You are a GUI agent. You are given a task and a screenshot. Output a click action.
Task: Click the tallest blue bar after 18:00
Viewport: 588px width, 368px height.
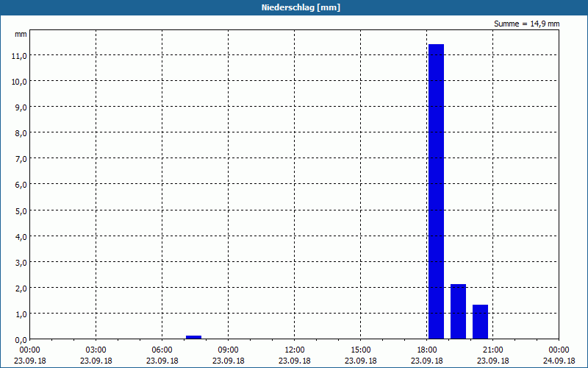click(436, 191)
